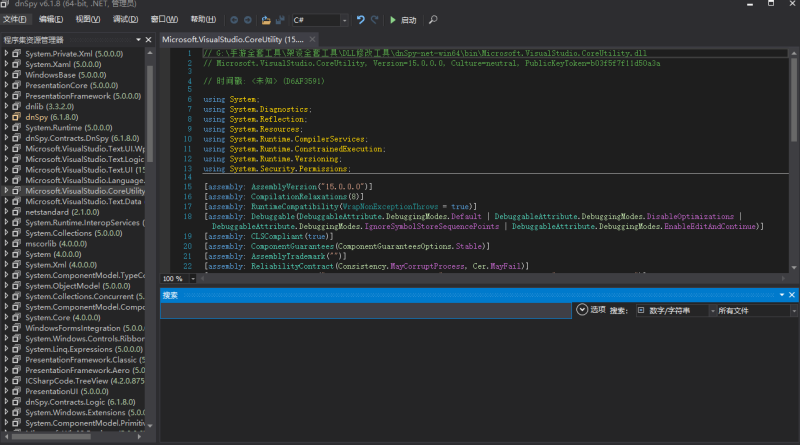The image size is (800, 445).
Task: Undo the last action using toolbar icon
Action: tap(361, 20)
